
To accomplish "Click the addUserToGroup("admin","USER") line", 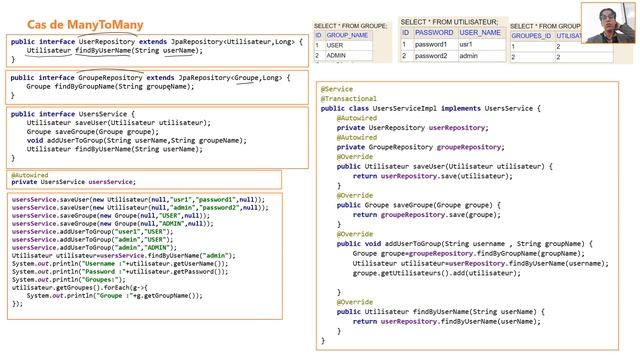I will pos(92,240).
